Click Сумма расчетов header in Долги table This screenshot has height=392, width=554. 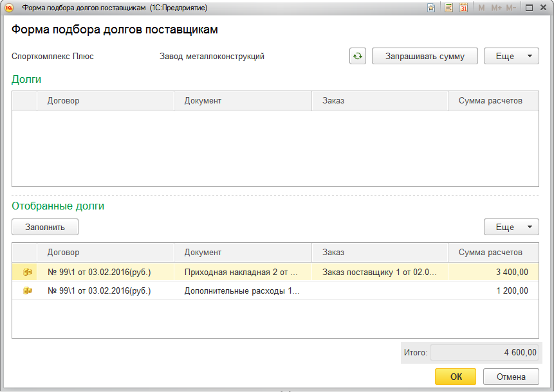[494, 101]
